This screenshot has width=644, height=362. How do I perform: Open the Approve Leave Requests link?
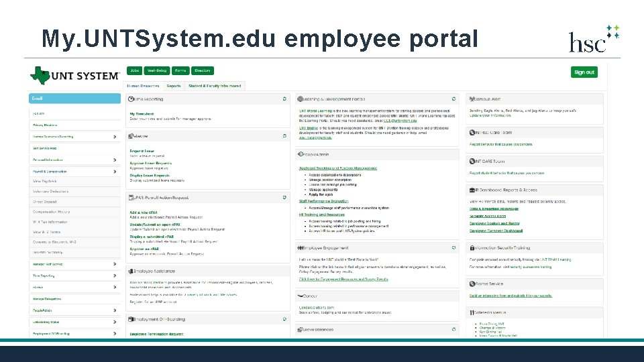pos(151,163)
